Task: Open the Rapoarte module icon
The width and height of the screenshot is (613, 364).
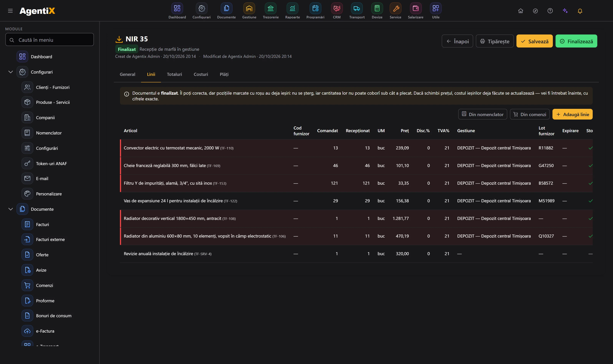Action: click(293, 8)
